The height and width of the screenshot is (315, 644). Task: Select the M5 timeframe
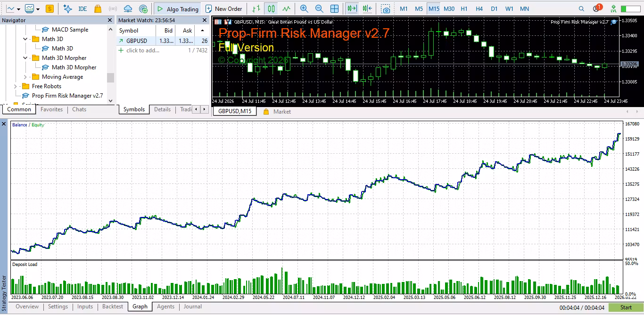[419, 8]
